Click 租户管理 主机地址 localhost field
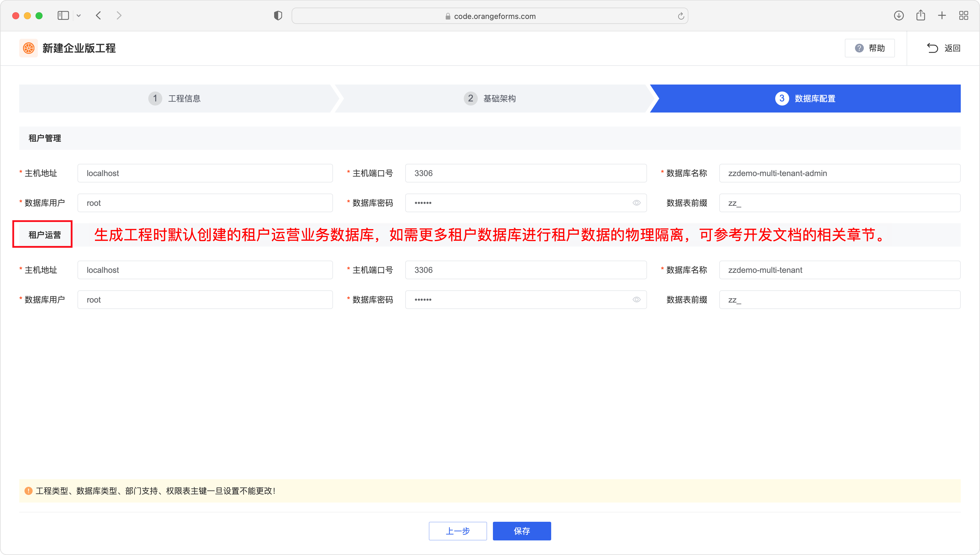 point(205,173)
